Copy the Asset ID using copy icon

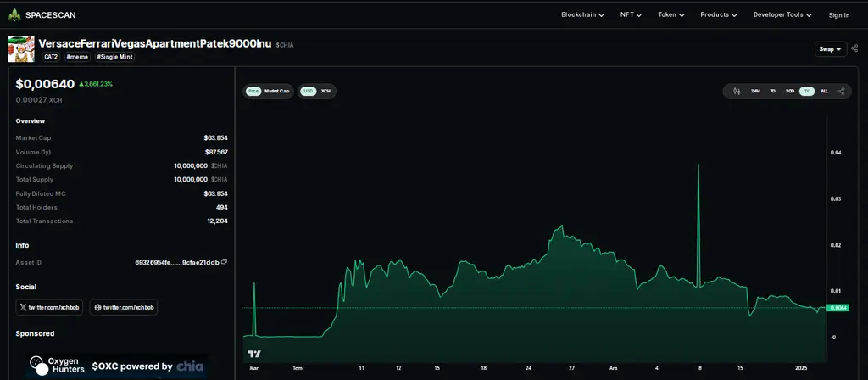click(224, 262)
